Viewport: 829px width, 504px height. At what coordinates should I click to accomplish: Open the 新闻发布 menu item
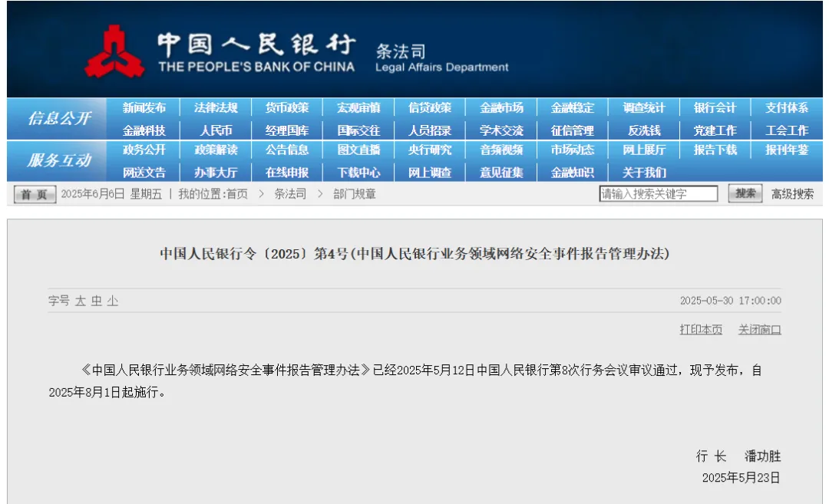pos(144,107)
